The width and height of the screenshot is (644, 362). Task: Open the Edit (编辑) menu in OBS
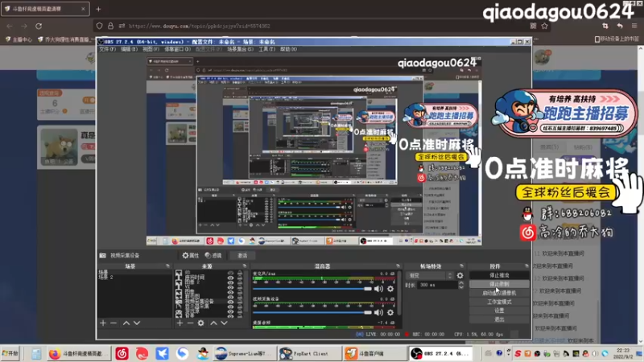click(129, 49)
